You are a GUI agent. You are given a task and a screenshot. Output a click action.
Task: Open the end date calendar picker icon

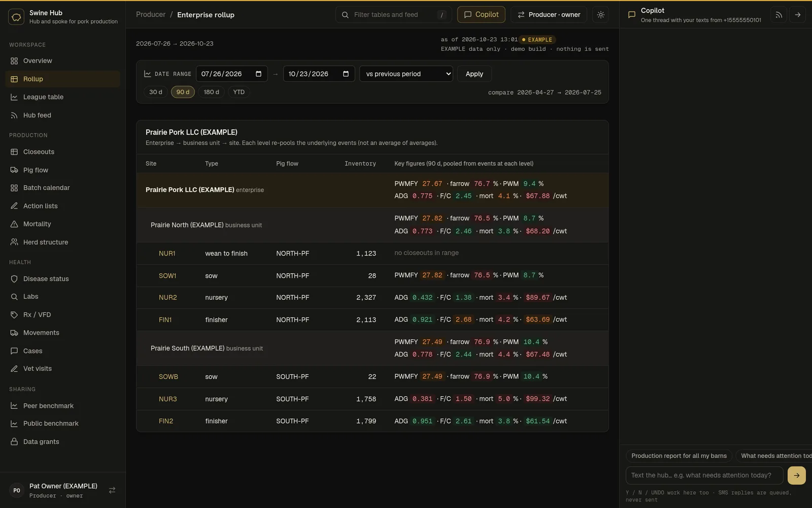tap(346, 74)
